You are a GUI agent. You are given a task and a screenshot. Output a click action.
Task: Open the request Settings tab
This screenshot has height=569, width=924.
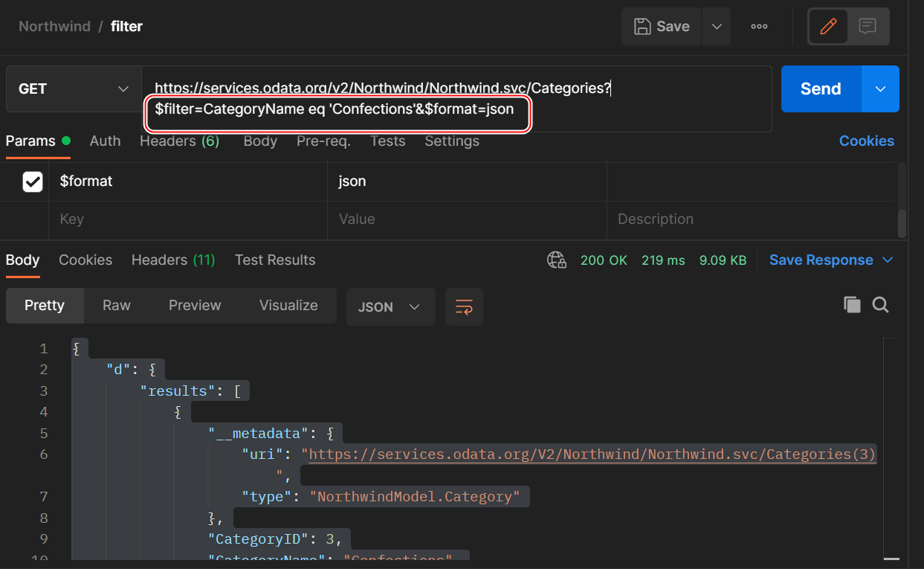coord(452,141)
